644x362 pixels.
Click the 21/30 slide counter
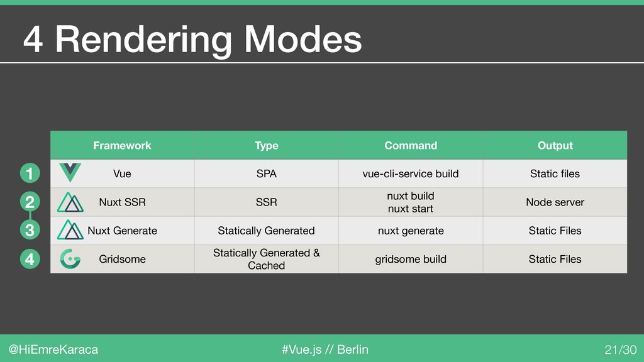[x=620, y=349]
